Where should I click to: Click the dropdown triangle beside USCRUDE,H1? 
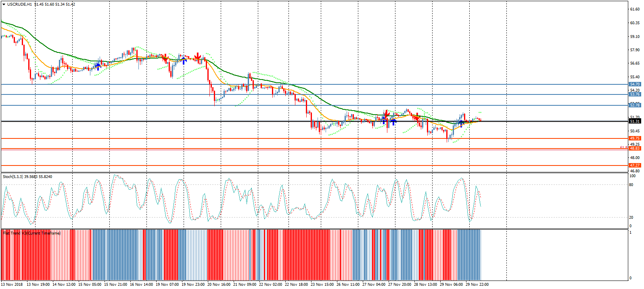(x=4, y=4)
